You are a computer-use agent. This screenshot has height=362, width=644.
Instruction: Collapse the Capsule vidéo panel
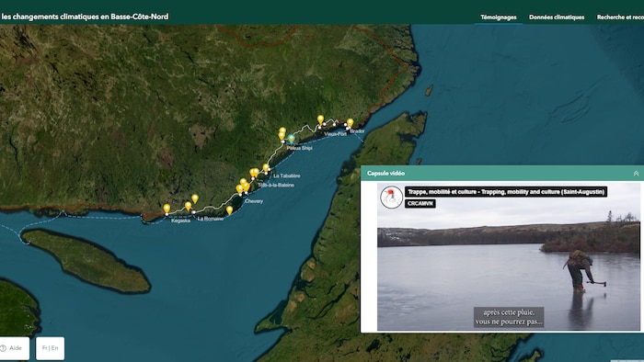point(636,174)
